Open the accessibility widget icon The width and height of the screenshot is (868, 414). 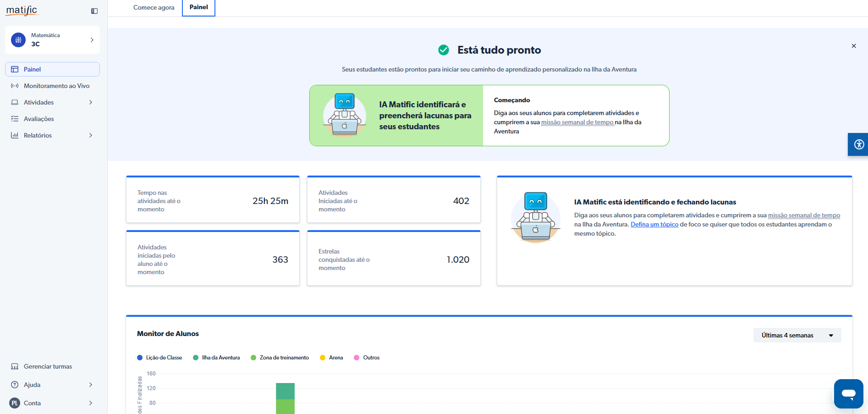(x=859, y=144)
